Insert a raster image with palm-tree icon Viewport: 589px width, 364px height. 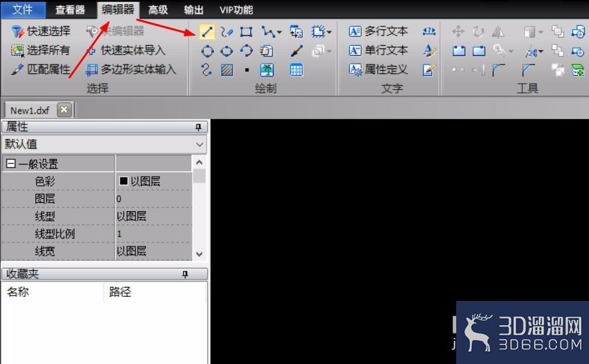pos(267,70)
